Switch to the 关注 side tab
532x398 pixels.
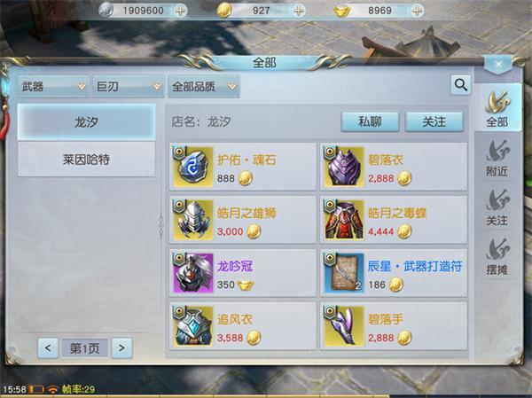click(497, 207)
